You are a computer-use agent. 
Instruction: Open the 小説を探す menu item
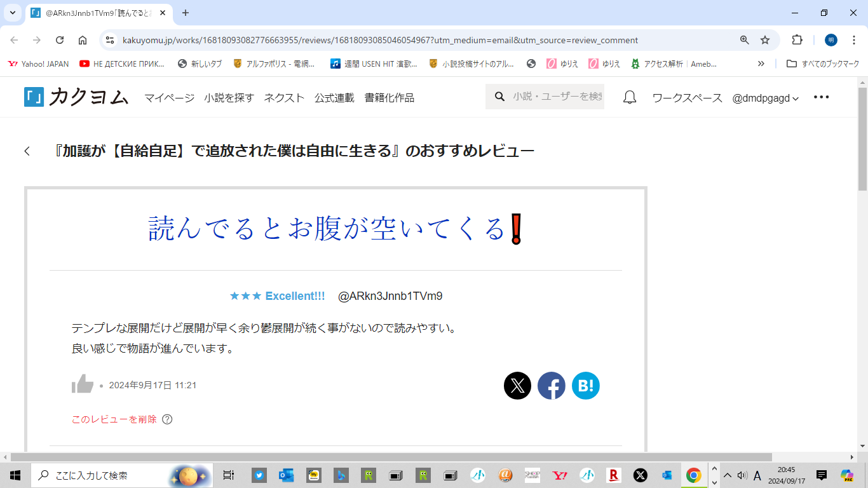229,98
